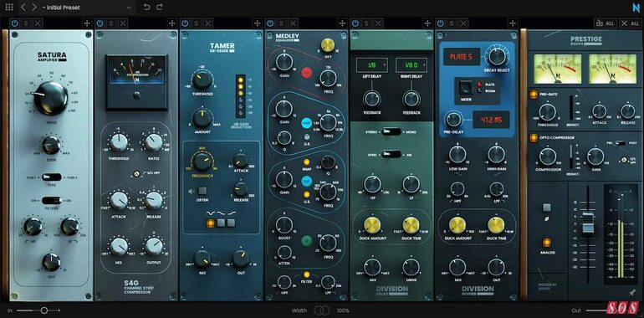Toggle Division Reverb power button
This screenshot has height=318, width=644.
(x=440, y=23)
